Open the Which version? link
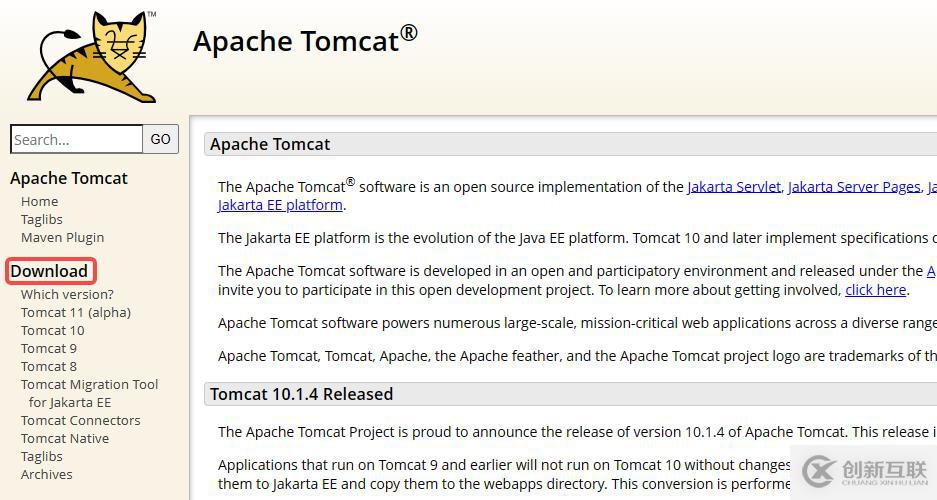The image size is (937, 500). point(67,294)
